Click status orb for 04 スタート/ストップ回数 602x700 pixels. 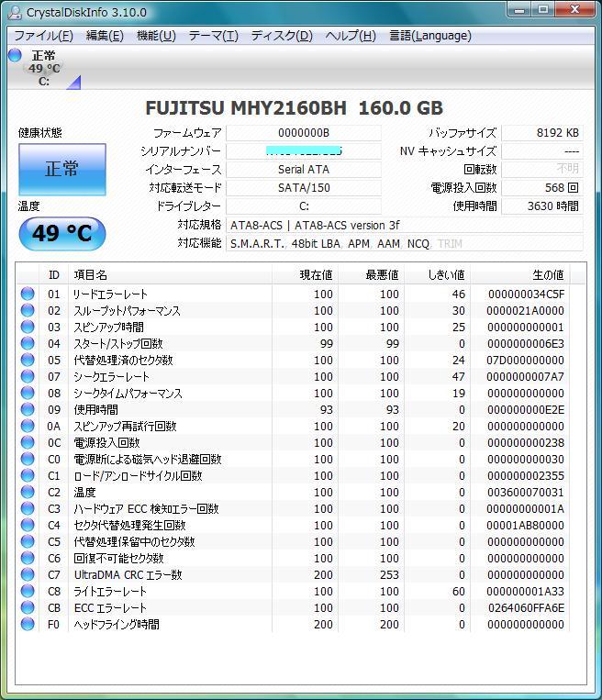pyautogui.click(x=28, y=343)
